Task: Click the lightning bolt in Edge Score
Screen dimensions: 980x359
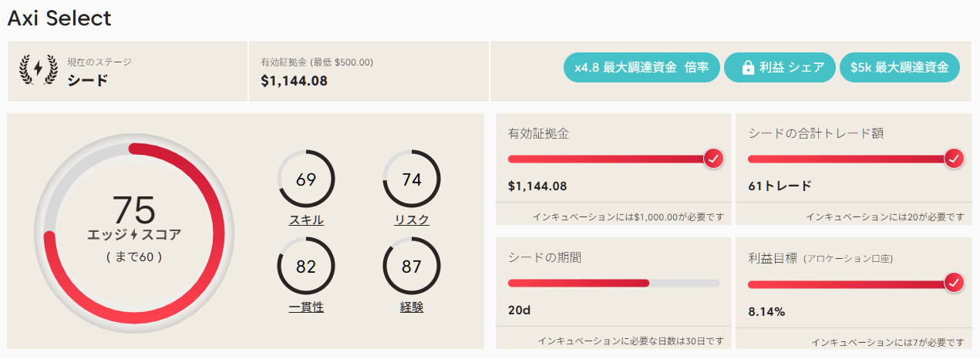Action: click(133, 234)
